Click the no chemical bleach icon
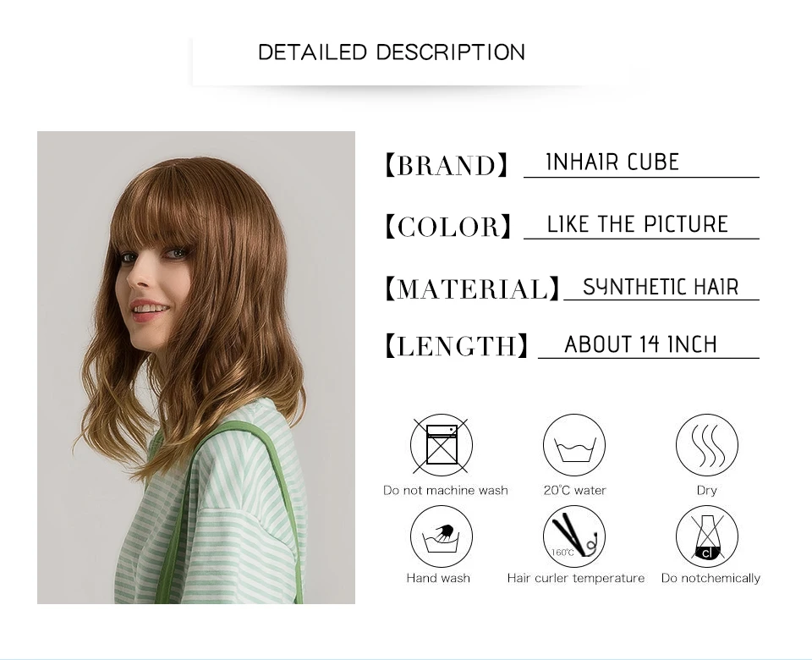The height and width of the screenshot is (660, 812). (x=707, y=536)
